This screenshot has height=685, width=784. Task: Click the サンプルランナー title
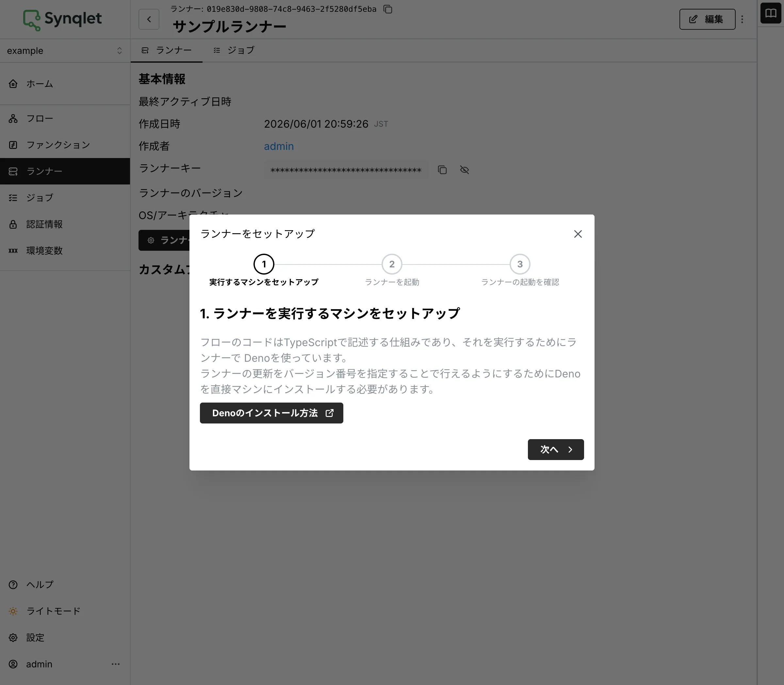pos(229,26)
